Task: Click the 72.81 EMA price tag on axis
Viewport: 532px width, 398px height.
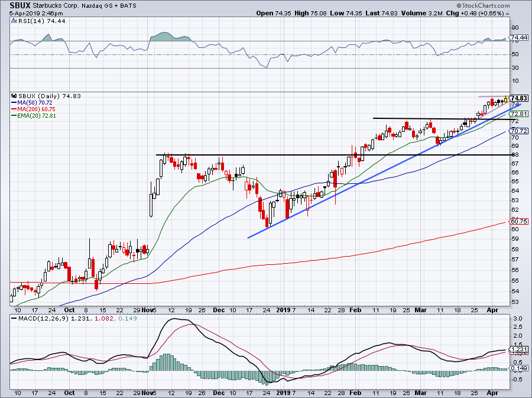Action: pos(519,114)
